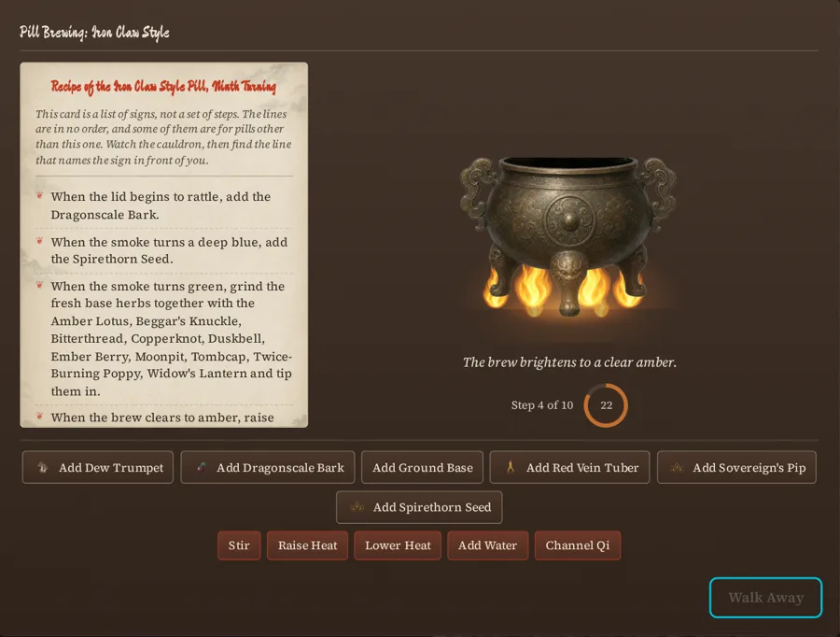840x637 pixels.
Task: Select the 'Step 4 of 10' label
Action: 542,405
